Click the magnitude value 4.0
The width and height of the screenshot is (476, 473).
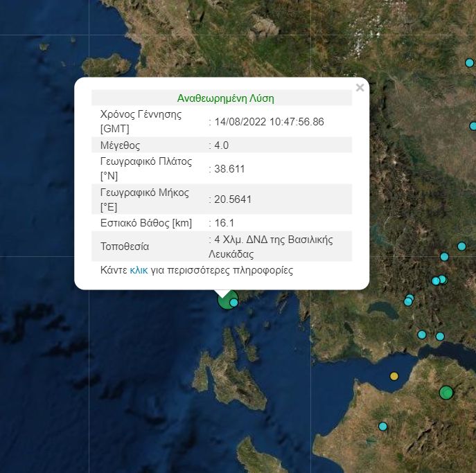[x=221, y=145]
